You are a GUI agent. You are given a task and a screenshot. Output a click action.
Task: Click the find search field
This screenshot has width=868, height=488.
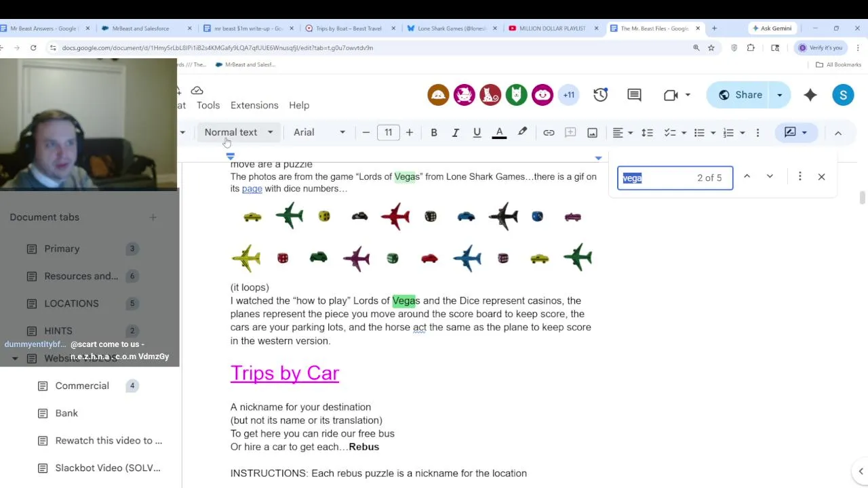675,178
